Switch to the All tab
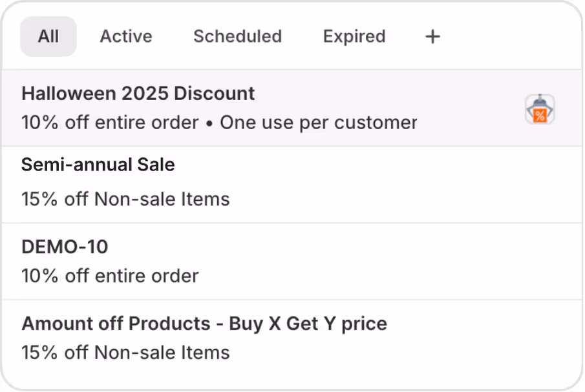 (48, 37)
